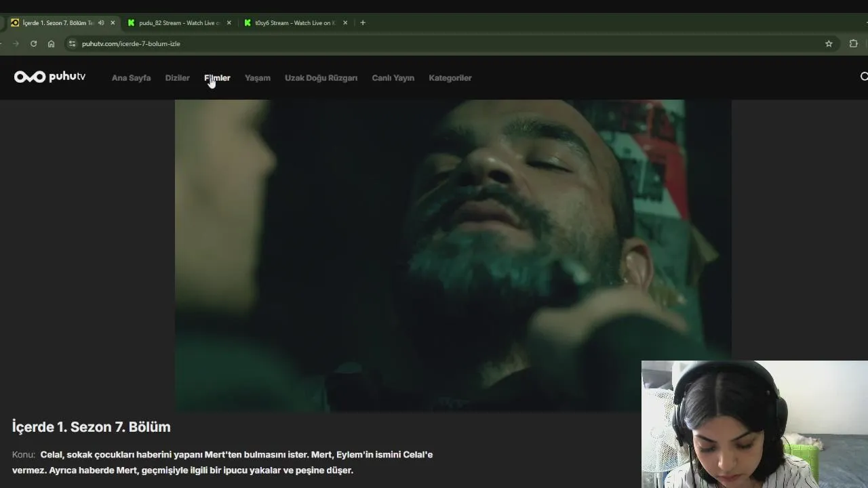Open the browser extensions puzzle icon
The height and width of the screenshot is (488, 868).
coord(853,43)
